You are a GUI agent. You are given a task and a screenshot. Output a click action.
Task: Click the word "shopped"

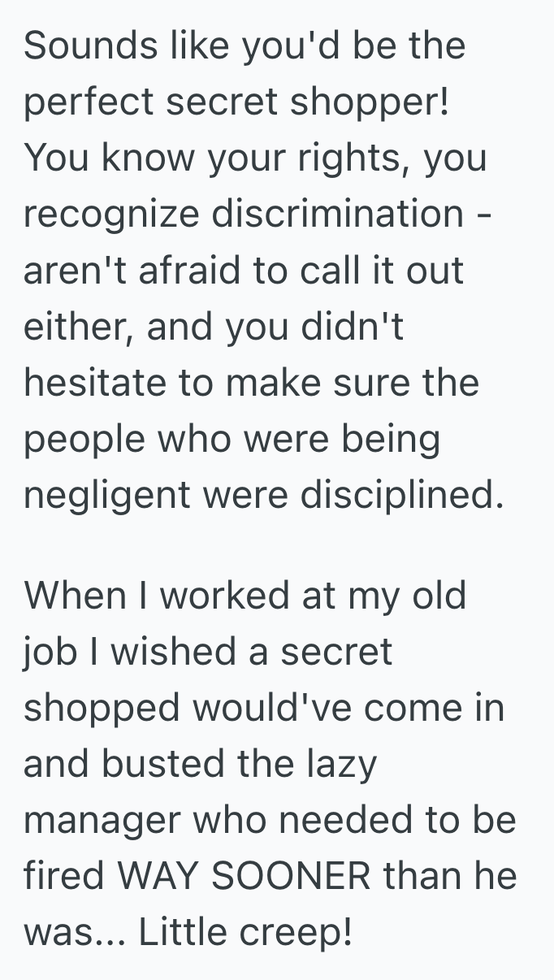(102, 707)
